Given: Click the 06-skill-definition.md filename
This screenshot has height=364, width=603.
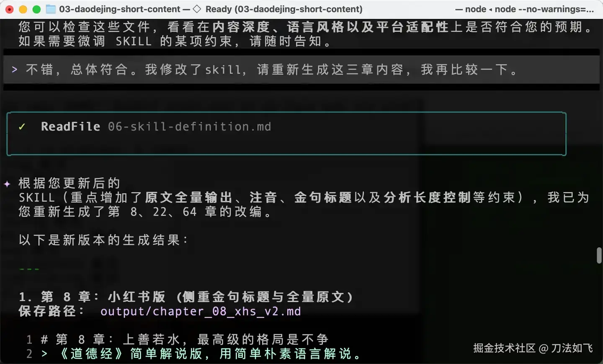Looking at the screenshot, I should click(190, 127).
